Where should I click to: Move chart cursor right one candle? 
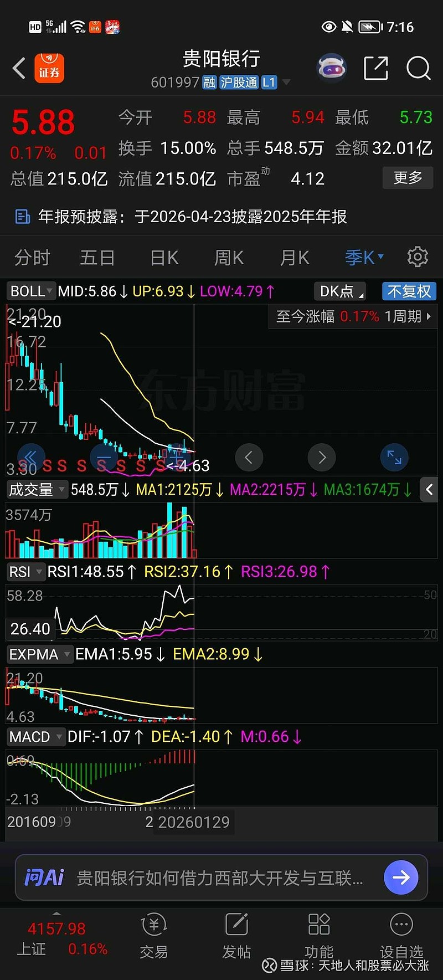pos(322,458)
